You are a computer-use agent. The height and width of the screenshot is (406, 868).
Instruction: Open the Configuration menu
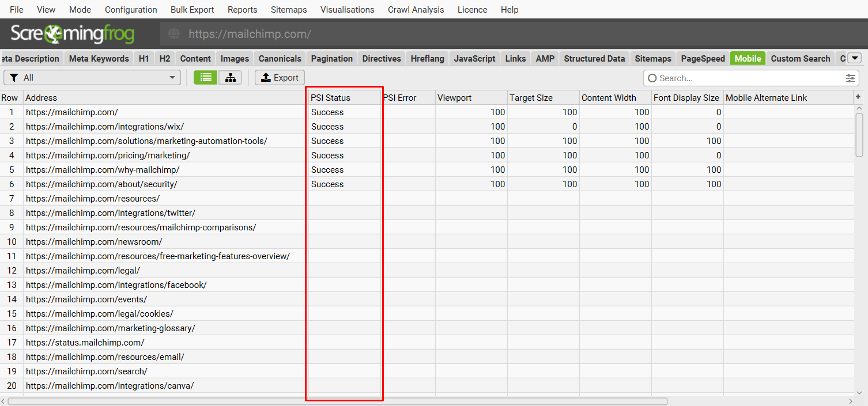tap(131, 10)
